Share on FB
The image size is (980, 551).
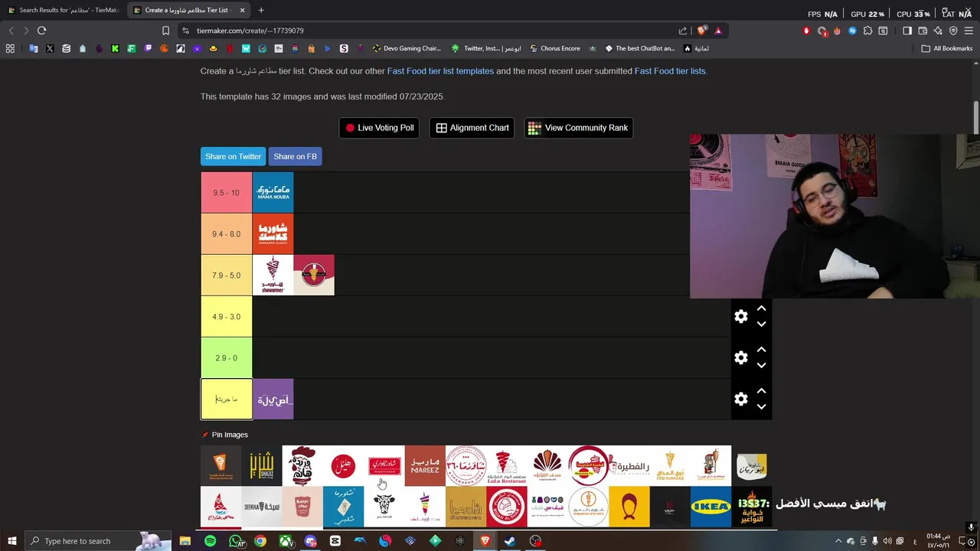(295, 156)
